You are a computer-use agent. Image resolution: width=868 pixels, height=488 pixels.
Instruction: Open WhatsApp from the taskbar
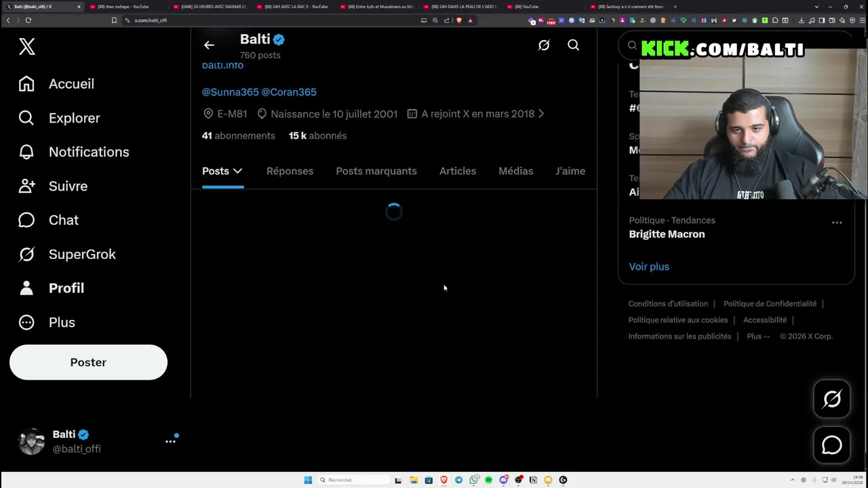point(473,480)
